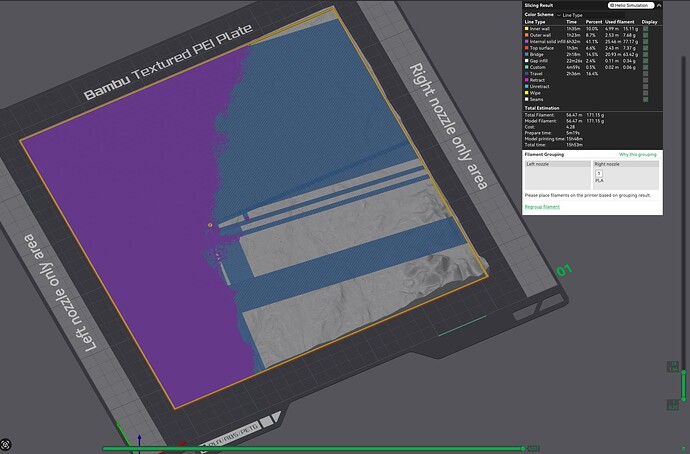Click the Wipe yellow swatch
Screen dimensions: 690x454
pos(526,93)
